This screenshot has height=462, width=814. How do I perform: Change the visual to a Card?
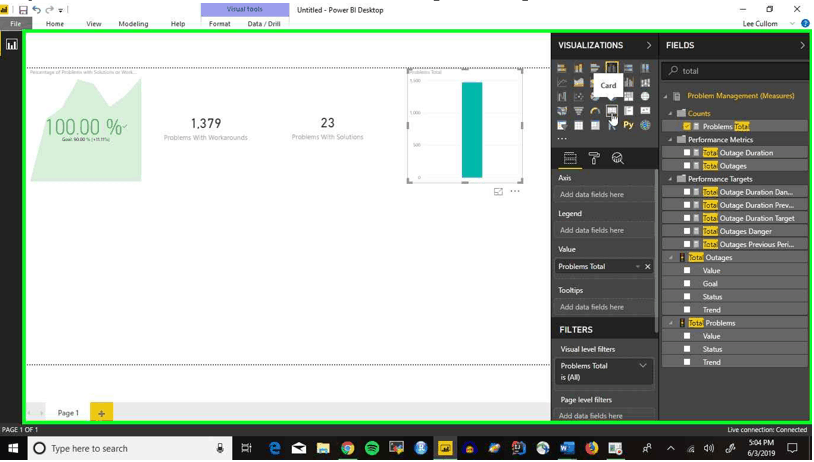tap(612, 111)
